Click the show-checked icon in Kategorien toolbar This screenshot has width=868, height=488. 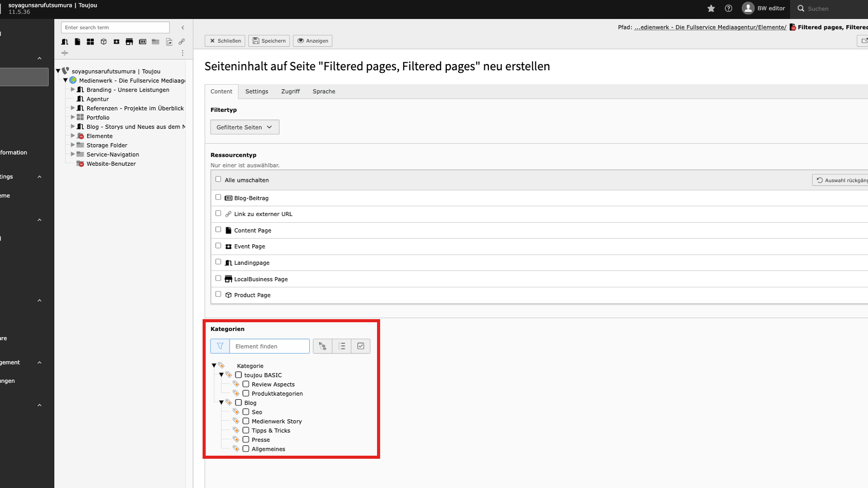coord(361,346)
